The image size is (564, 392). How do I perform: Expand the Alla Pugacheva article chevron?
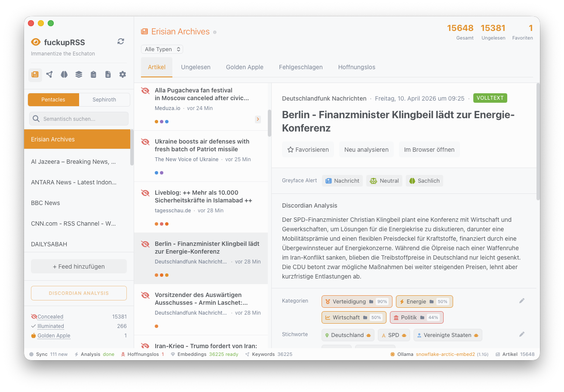pyautogui.click(x=257, y=119)
